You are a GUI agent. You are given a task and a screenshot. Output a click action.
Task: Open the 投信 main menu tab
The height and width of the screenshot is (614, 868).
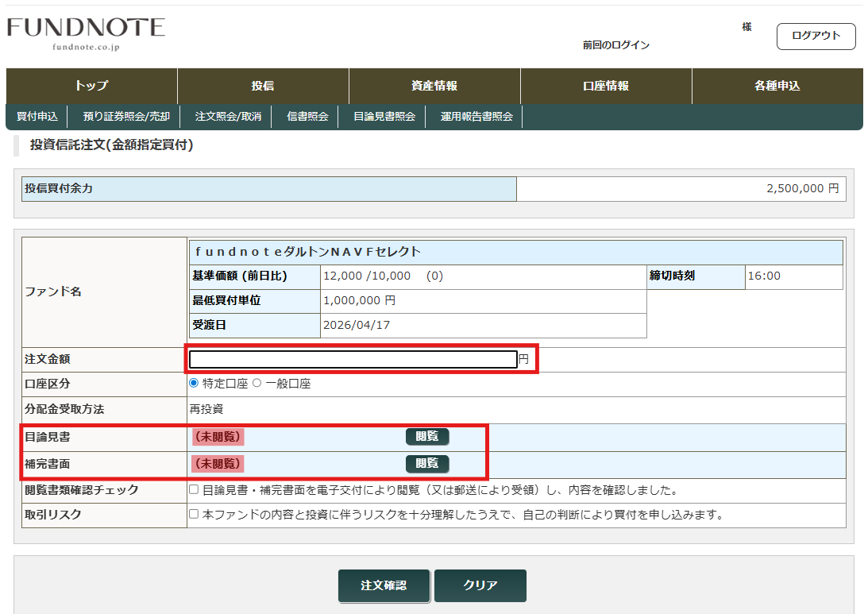pyautogui.click(x=263, y=87)
